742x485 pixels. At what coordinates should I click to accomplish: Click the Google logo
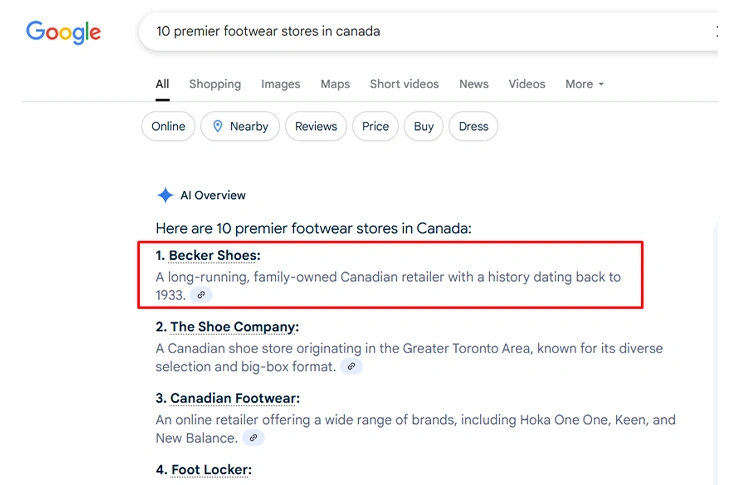pyautogui.click(x=63, y=32)
